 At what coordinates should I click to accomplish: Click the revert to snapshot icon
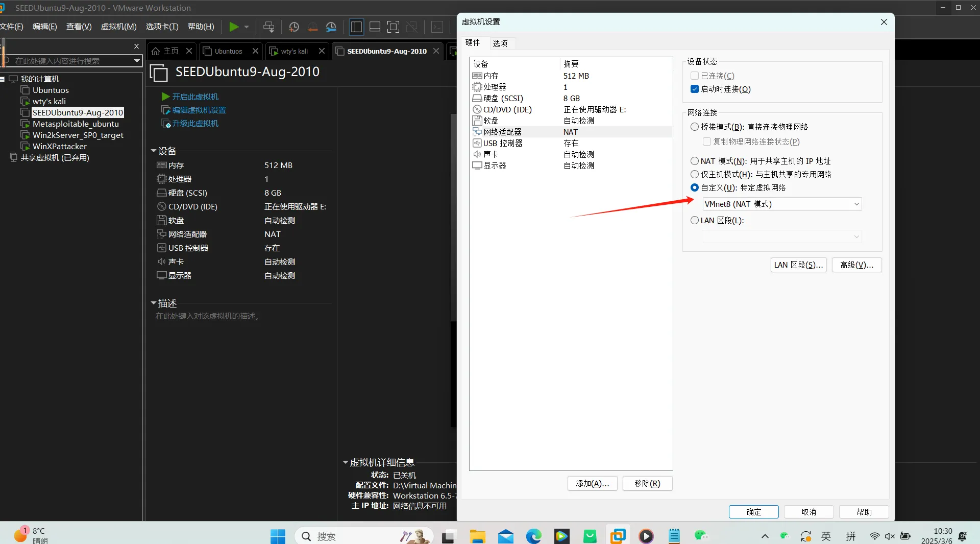click(313, 27)
